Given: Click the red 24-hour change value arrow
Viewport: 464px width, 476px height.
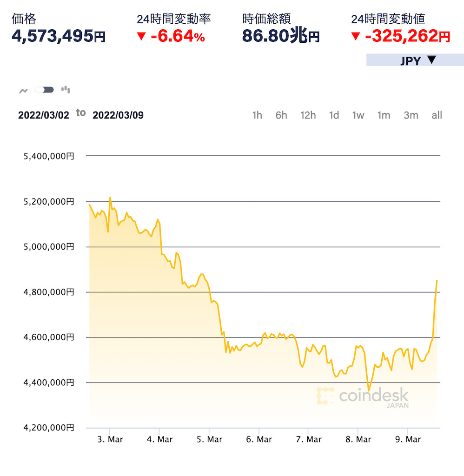Looking at the screenshot, I should pyautogui.click(x=356, y=36).
